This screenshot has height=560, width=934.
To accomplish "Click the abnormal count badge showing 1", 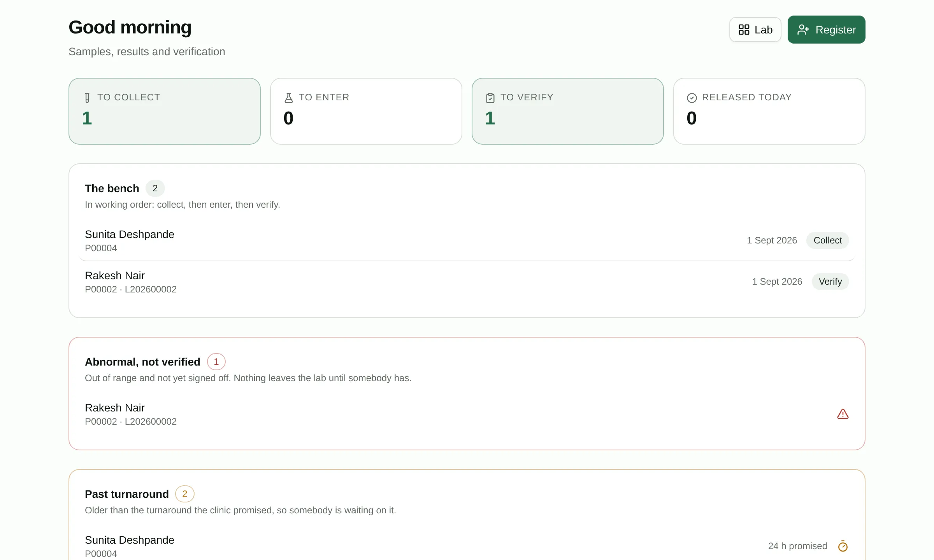I will [x=216, y=362].
